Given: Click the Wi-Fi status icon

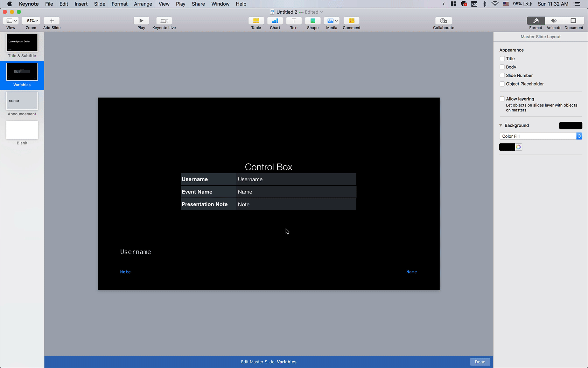Looking at the screenshot, I should (495, 4).
